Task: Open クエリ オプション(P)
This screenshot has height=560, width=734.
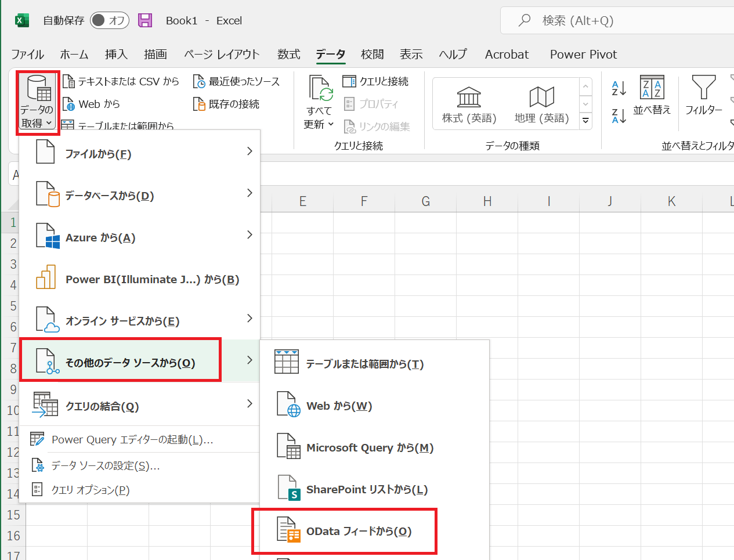Action: [x=140, y=490]
